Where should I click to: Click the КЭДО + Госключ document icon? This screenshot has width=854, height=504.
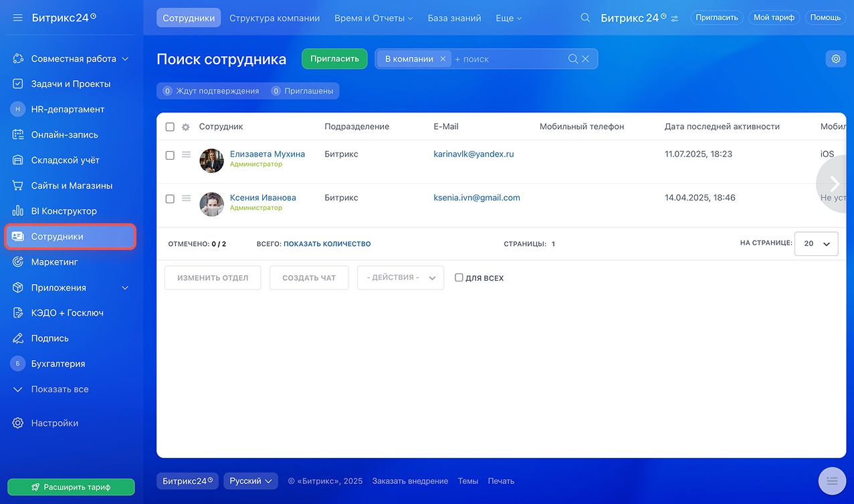click(x=18, y=313)
